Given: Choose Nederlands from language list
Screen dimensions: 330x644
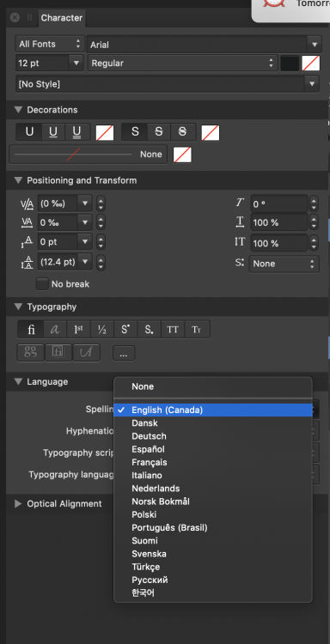Looking at the screenshot, I should (x=213, y=489).
